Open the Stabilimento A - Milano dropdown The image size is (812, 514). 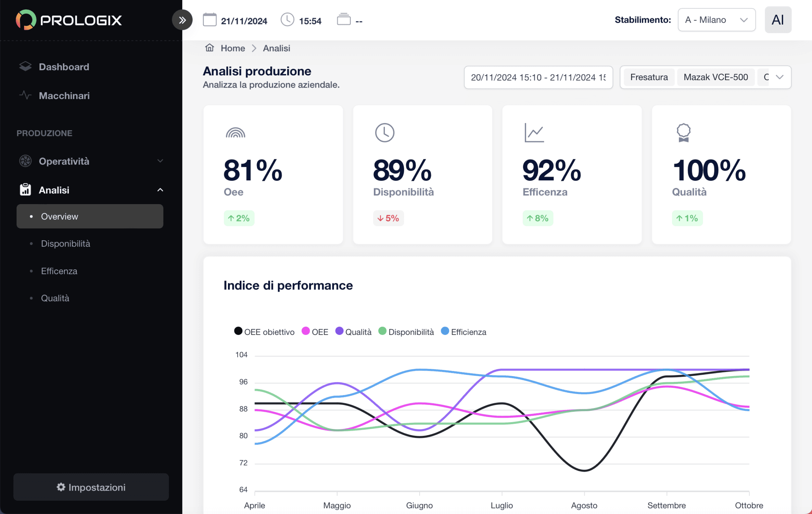pos(716,20)
